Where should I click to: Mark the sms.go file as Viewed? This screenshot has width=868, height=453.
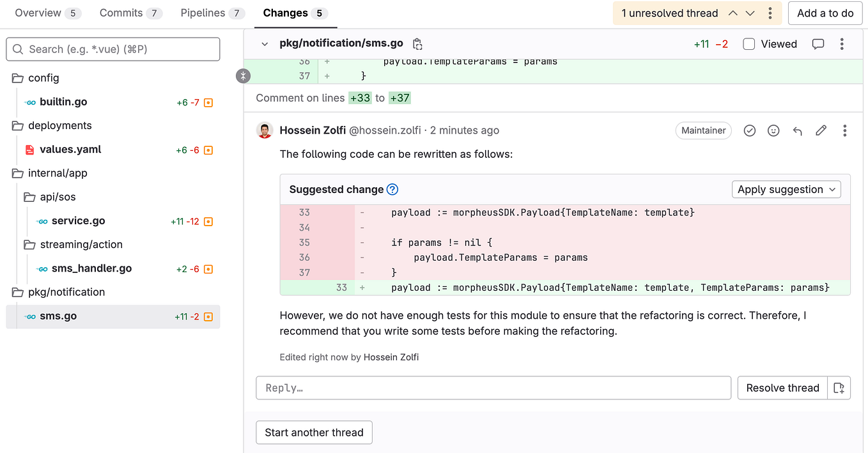click(x=748, y=43)
